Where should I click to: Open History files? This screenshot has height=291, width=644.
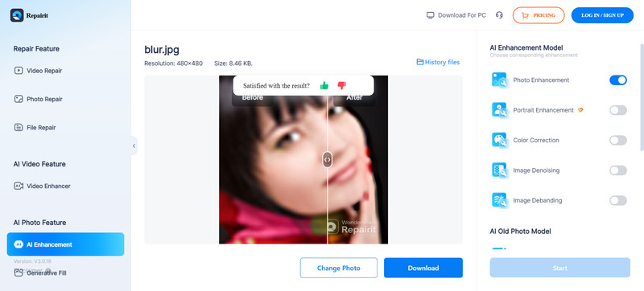click(438, 62)
